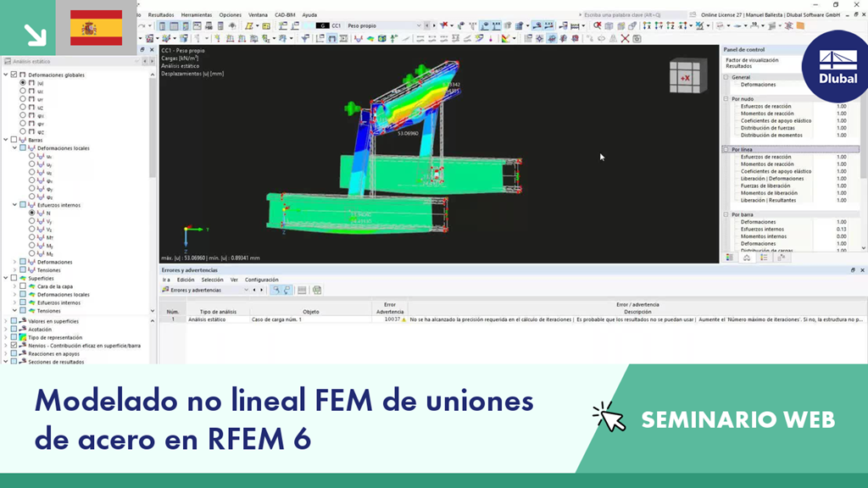Click the first tab icon below control panel
Screen dimensions: 868x488
click(730, 258)
